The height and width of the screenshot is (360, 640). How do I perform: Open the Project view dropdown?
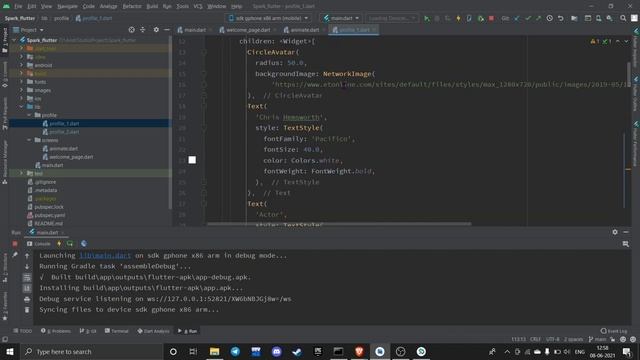point(29,30)
